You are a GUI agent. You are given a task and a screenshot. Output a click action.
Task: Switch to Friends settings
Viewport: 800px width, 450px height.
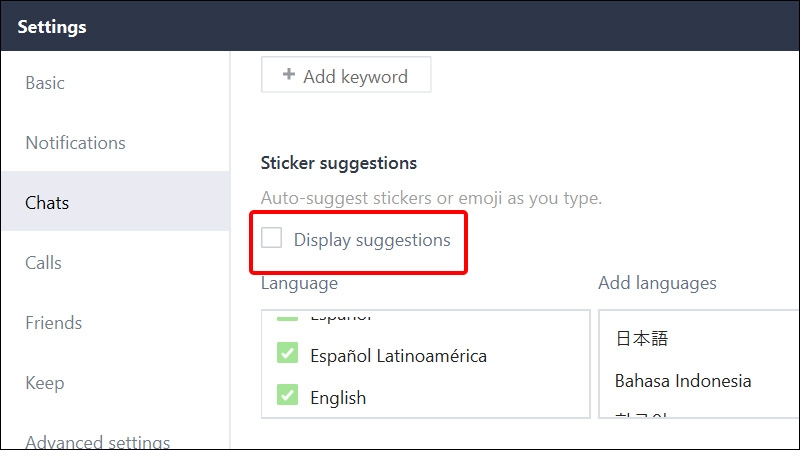click(54, 322)
